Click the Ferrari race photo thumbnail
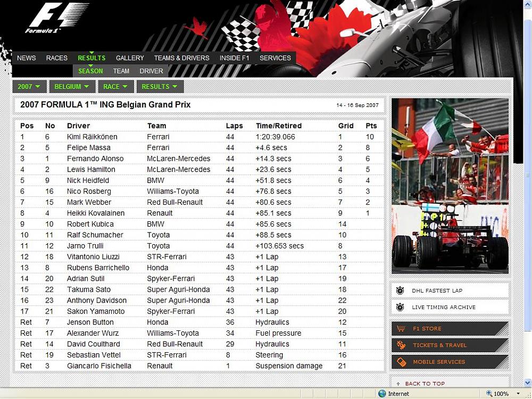The width and height of the screenshot is (532, 399). point(450,186)
